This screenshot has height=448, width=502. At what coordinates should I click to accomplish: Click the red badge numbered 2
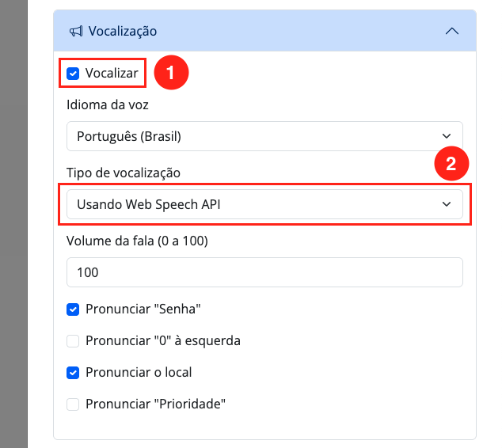tap(451, 165)
